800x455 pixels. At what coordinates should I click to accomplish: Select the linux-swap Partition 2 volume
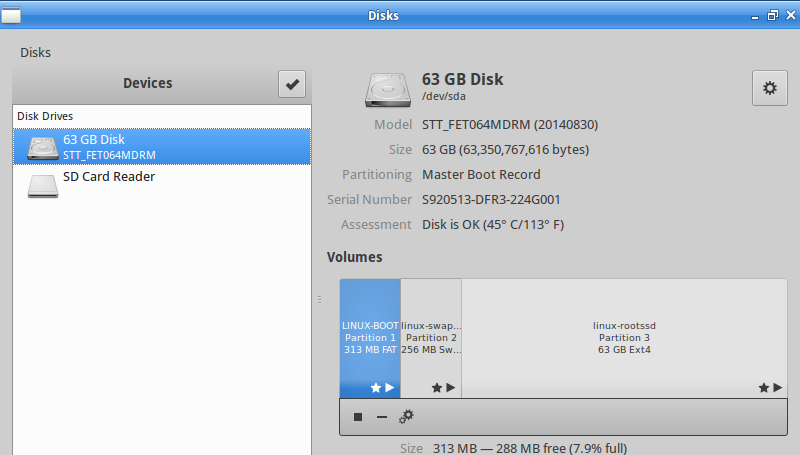click(431, 338)
